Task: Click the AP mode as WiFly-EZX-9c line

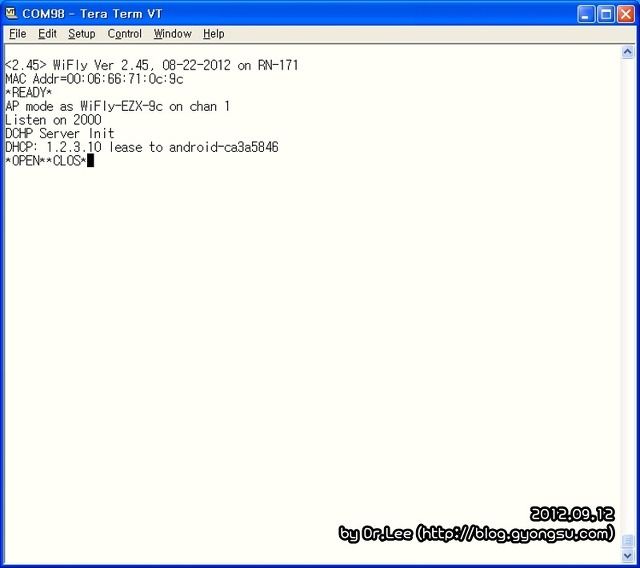Action: tap(118, 106)
